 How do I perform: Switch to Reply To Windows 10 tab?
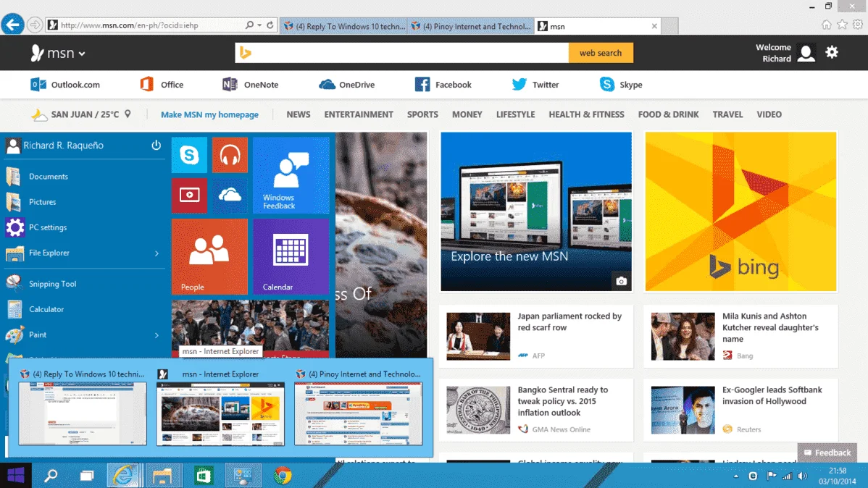tap(344, 26)
